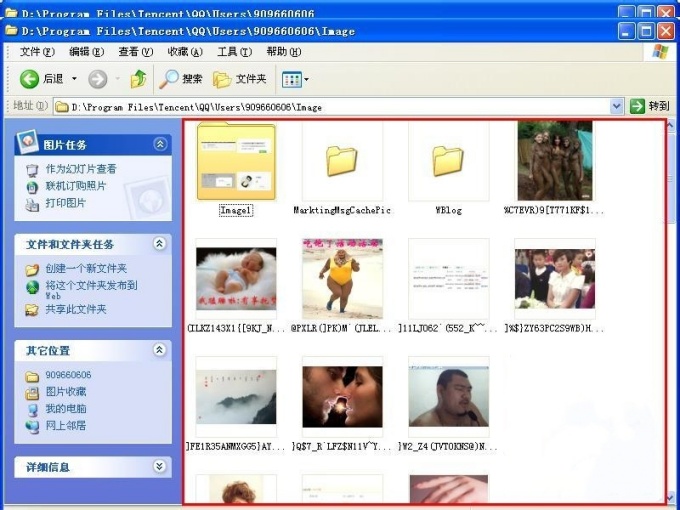Select the ]FE1R35ANMXGG5}AY... mountain thumbnail

pos(236,396)
